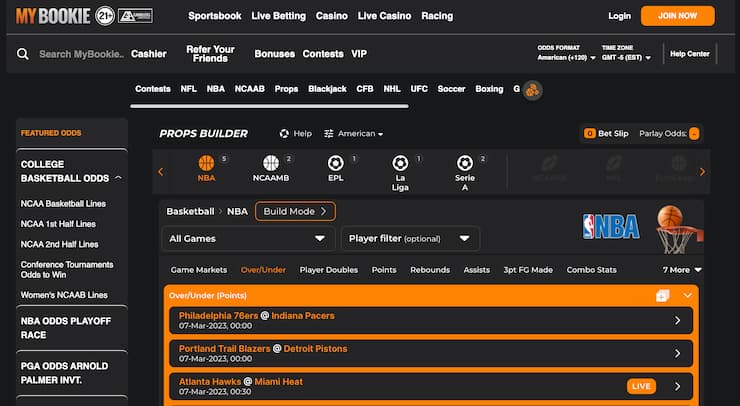
Task: Select the La Liga soccer icon
Action: 400,163
